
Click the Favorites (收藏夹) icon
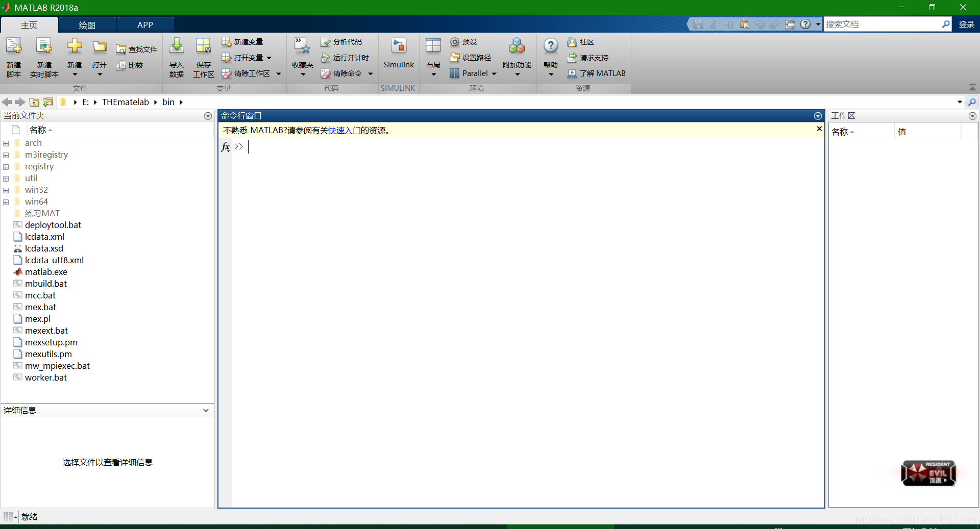(302, 46)
